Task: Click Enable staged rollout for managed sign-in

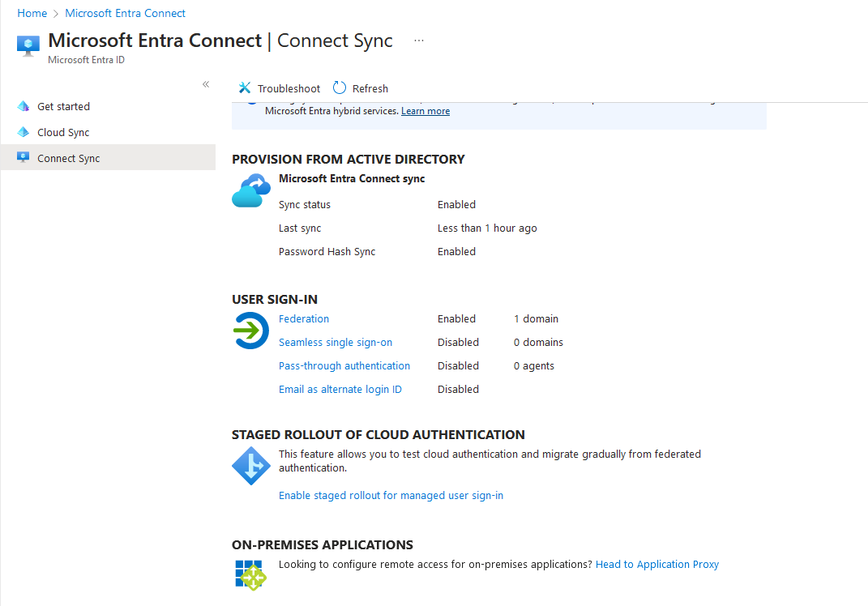Action: [x=391, y=495]
